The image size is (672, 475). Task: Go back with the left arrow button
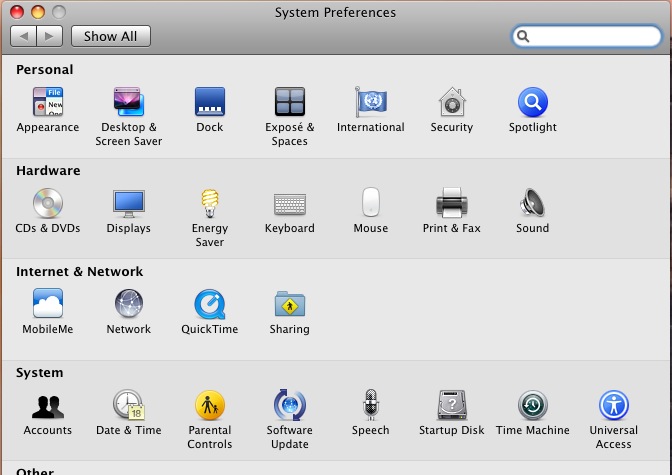point(24,36)
